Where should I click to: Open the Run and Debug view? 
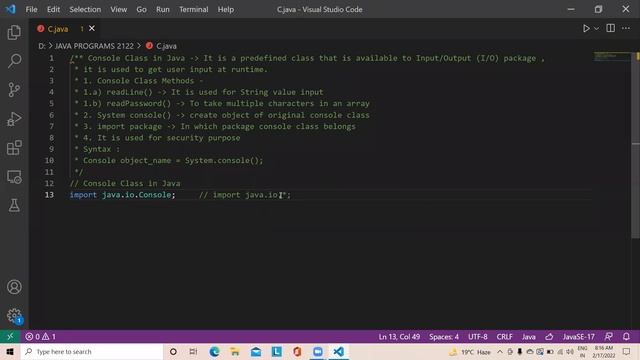coord(14,119)
